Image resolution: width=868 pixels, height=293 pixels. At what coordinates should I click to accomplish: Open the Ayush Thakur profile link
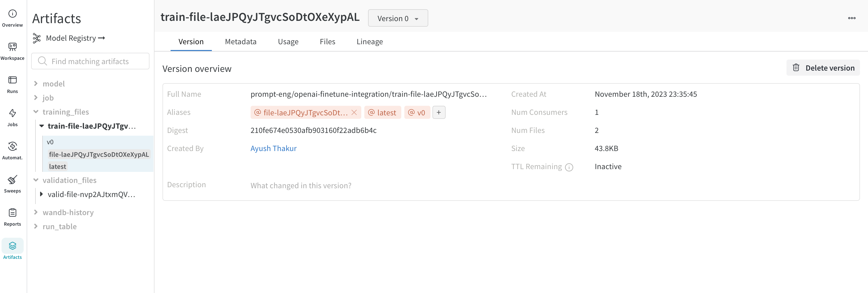[273, 148]
